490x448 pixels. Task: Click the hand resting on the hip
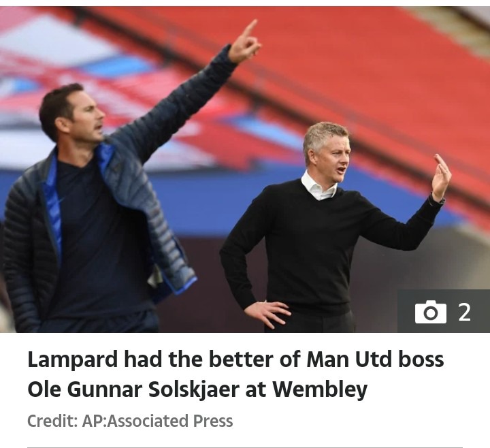click(x=267, y=314)
